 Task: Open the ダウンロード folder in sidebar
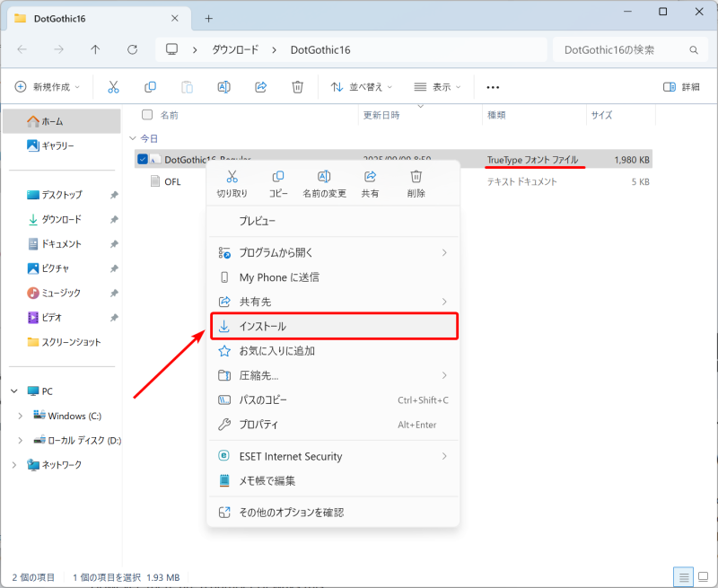click(60, 219)
